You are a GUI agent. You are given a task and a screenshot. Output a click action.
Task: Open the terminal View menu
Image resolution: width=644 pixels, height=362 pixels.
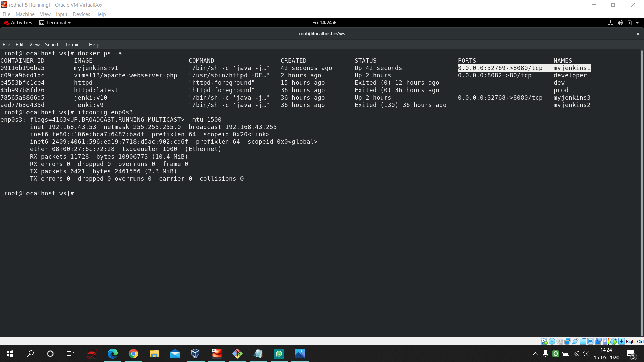34,45
